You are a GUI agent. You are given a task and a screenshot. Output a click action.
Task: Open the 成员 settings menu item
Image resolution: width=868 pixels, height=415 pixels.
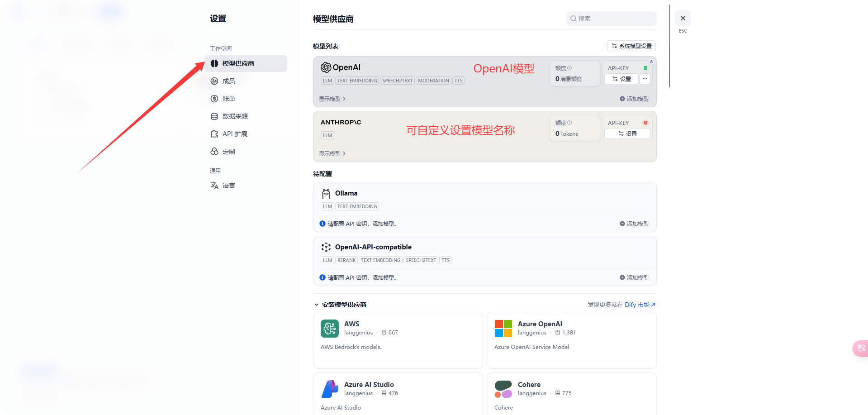click(x=228, y=81)
